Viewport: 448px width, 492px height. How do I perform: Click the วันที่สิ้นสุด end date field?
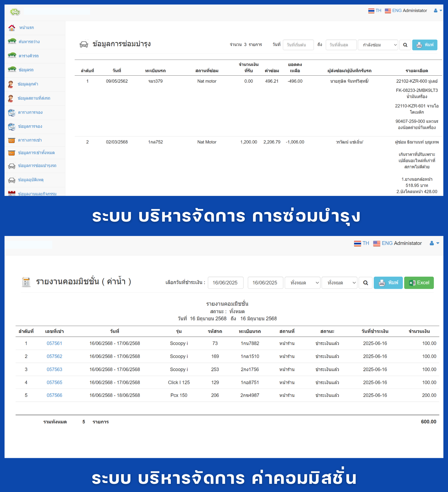(x=341, y=45)
